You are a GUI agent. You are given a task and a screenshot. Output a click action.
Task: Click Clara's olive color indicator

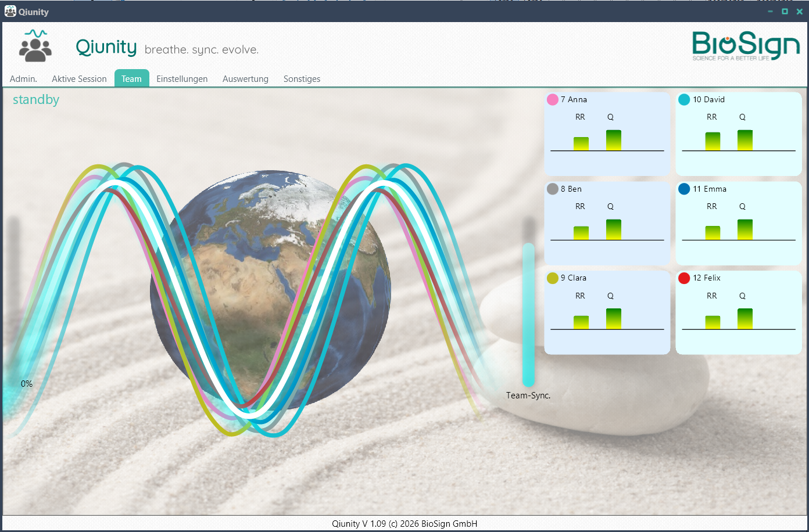pos(553,278)
